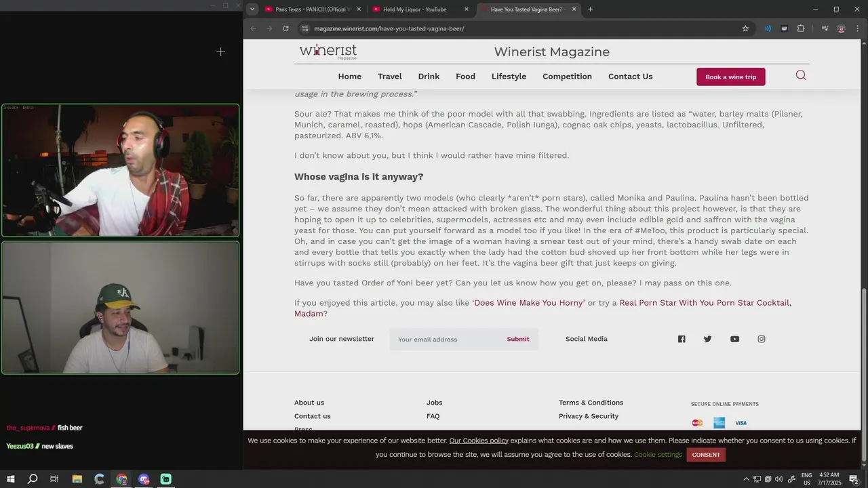The image size is (868, 488).
Task: Open the Competition menu item
Action: tap(567, 77)
